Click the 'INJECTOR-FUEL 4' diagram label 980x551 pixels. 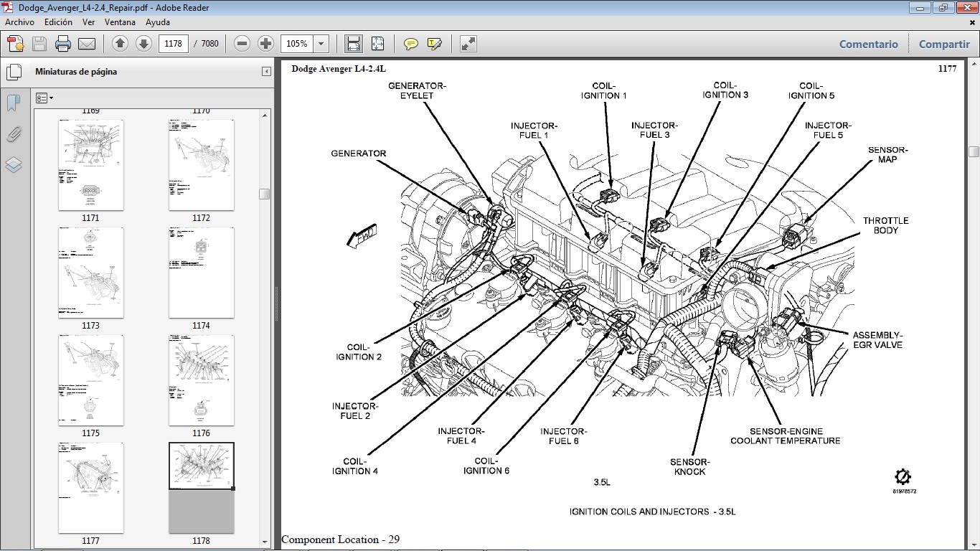pos(461,435)
